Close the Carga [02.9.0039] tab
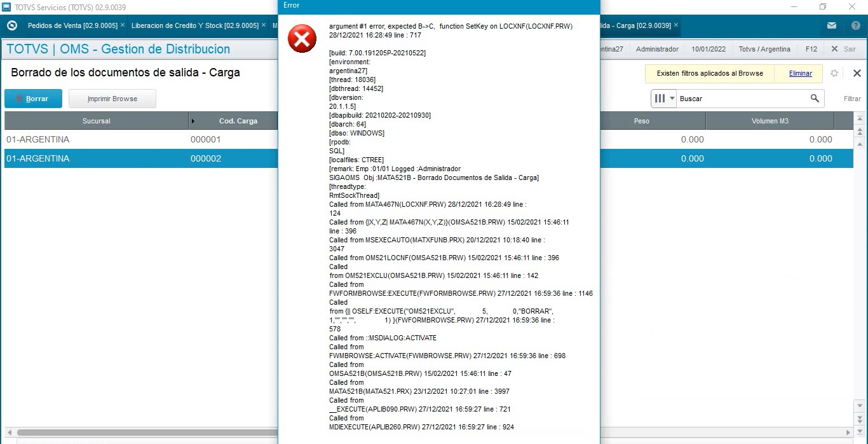The image size is (868, 444). tap(676, 25)
